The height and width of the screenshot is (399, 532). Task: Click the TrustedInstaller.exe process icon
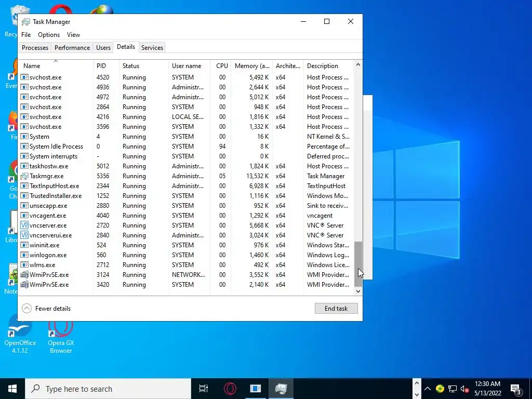[x=24, y=196]
